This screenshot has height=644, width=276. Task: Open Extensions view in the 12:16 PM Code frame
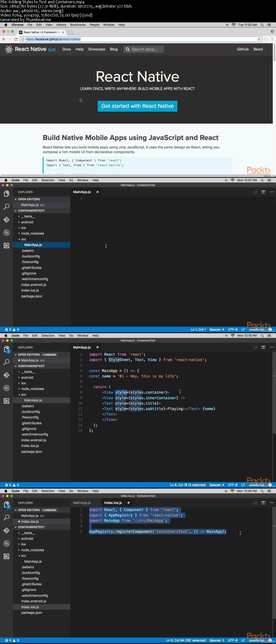pos(6,401)
